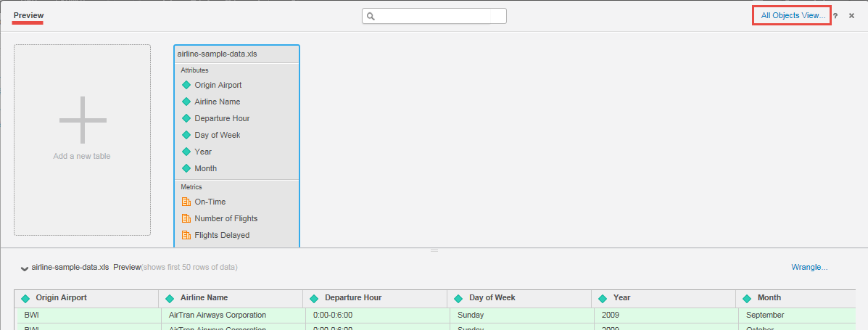Click the On-Time metric icon
Screen dimensions: 868x330
coord(186,202)
